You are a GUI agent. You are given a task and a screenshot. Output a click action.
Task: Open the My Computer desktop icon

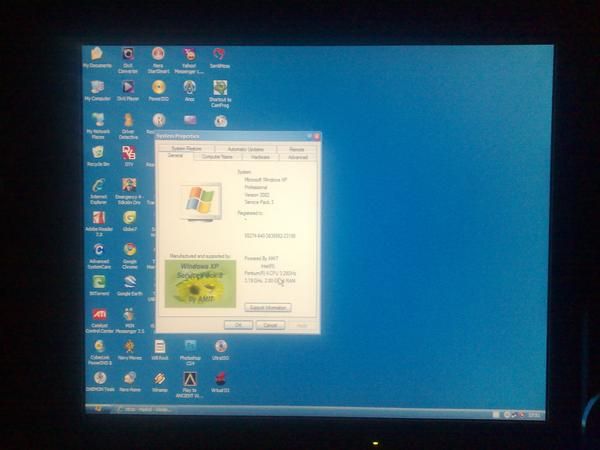click(97, 91)
